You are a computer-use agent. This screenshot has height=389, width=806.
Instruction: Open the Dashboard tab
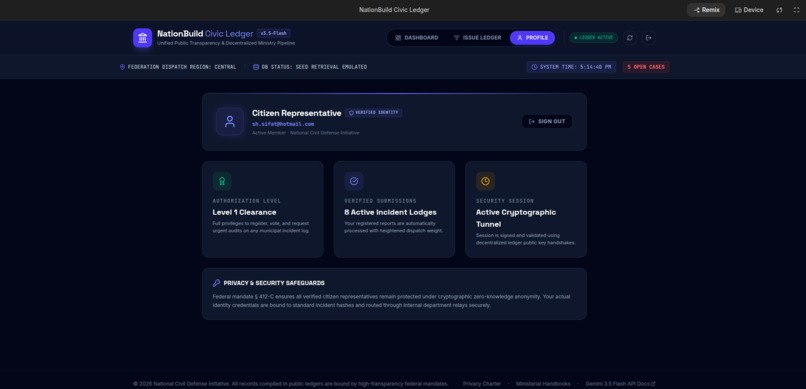click(x=417, y=38)
